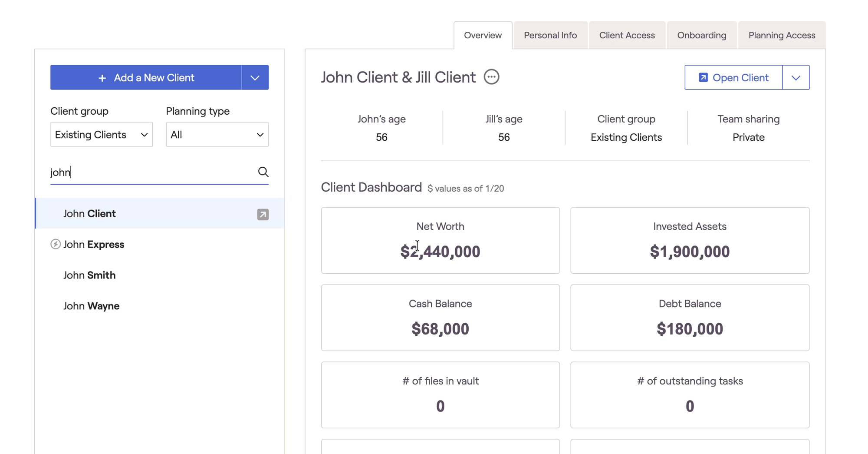Screen dimensions: 868x454
Task: Expand the Open Client dropdown arrow
Action: coord(796,78)
